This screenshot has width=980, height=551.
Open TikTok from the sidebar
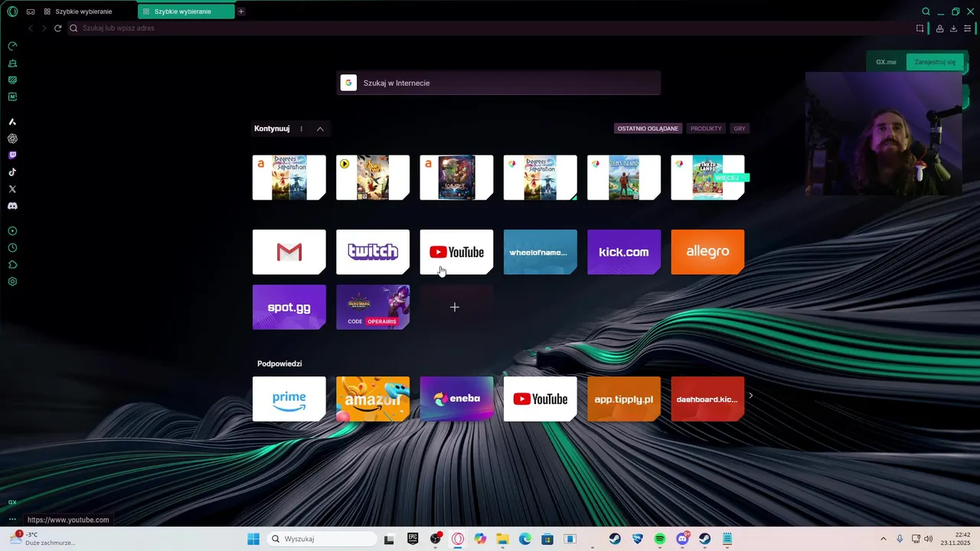pos(12,172)
